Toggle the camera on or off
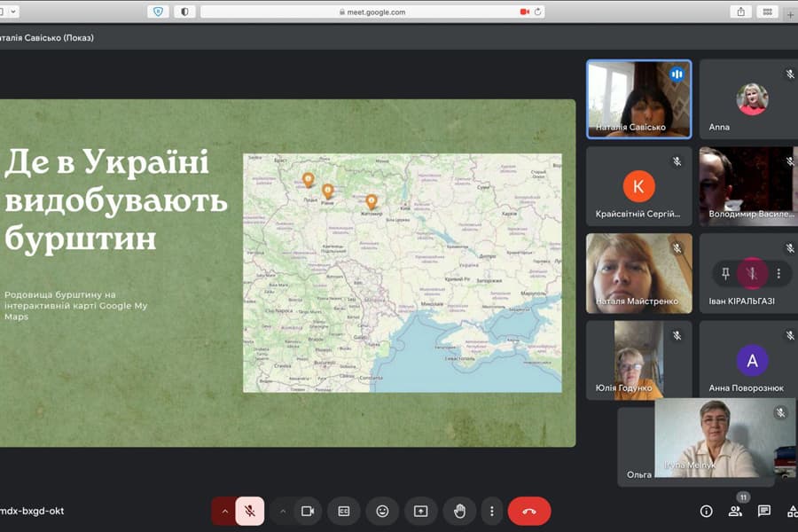The height and width of the screenshot is (532, 798). 308,511
